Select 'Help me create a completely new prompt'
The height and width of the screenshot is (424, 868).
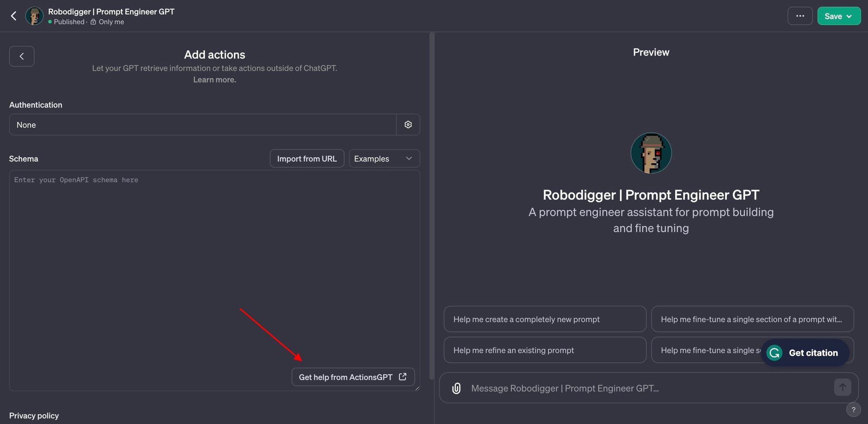pos(545,320)
